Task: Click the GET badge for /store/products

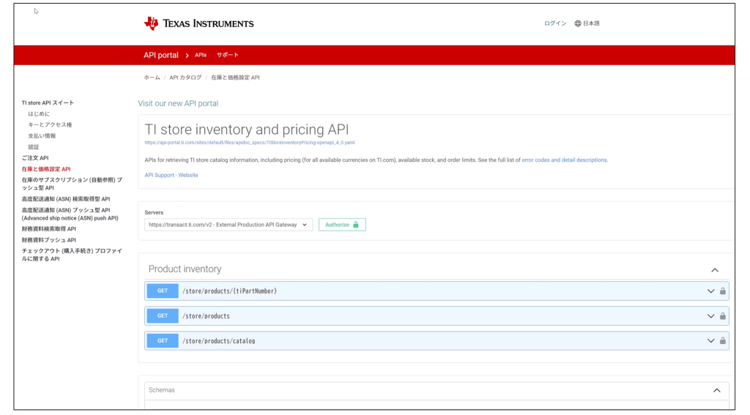Action: pos(163,316)
